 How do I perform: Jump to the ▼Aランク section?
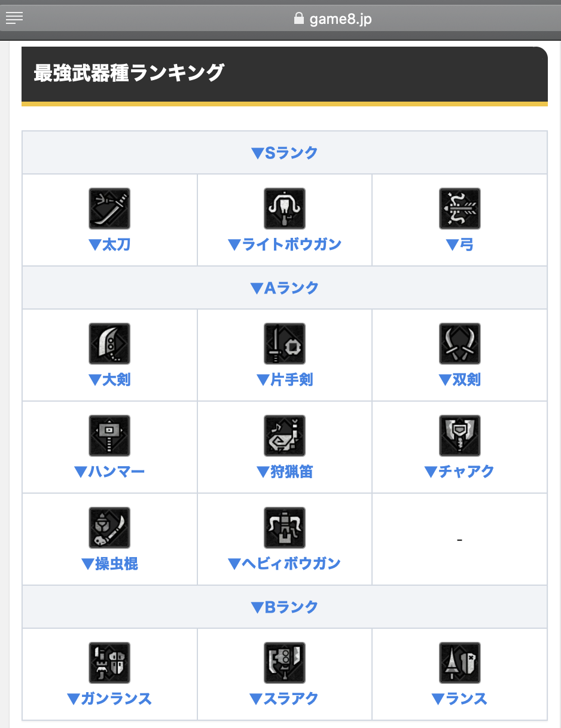click(x=285, y=288)
